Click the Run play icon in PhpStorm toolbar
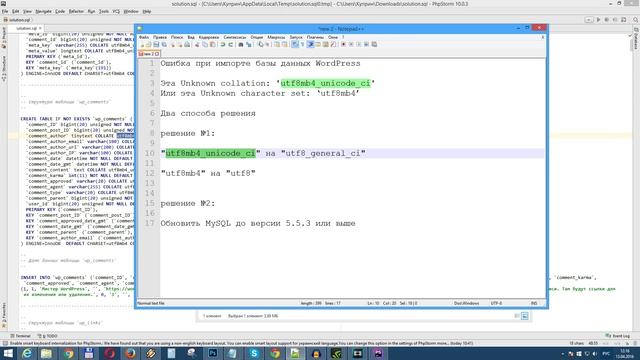640x360 pixels. [599, 20]
